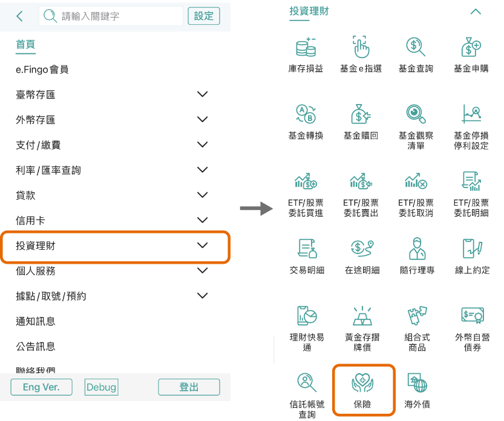
Task: Expand the 投資理財 menu chevron
Action: [x=202, y=245]
